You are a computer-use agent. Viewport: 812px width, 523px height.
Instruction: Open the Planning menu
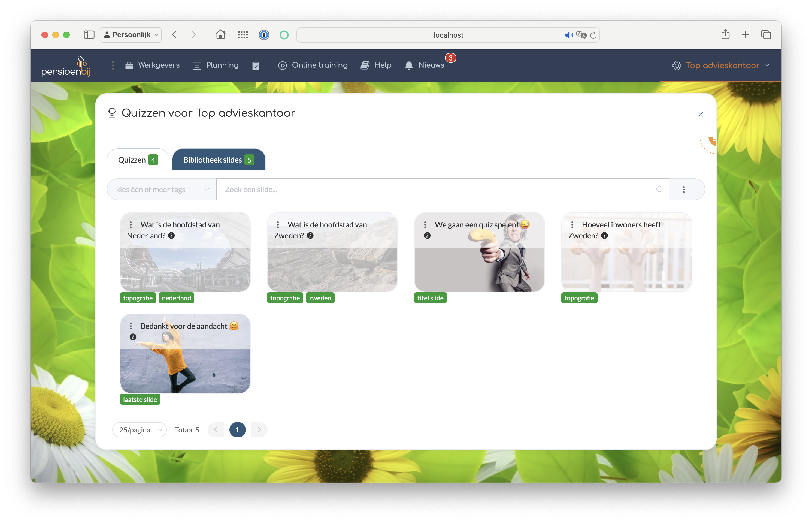(216, 65)
